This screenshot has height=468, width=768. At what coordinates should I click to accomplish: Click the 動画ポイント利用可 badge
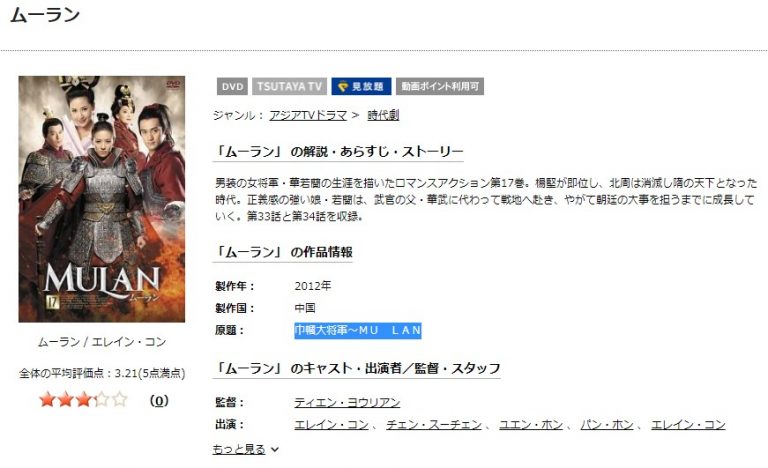tap(440, 86)
